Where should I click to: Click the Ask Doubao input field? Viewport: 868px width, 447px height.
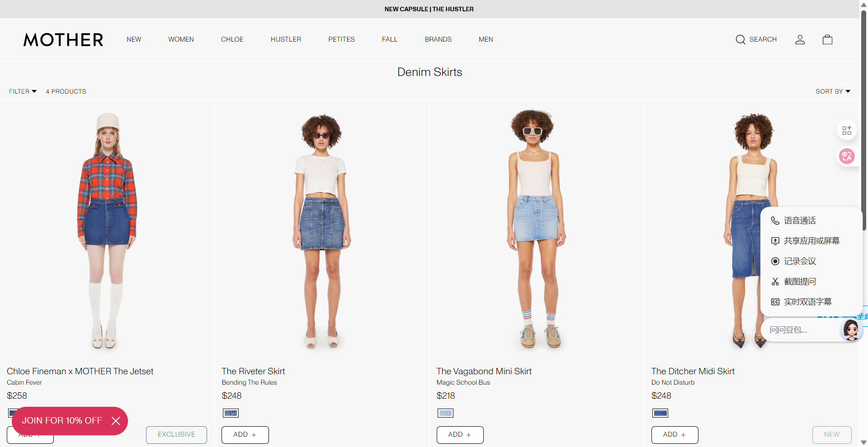point(800,330)
